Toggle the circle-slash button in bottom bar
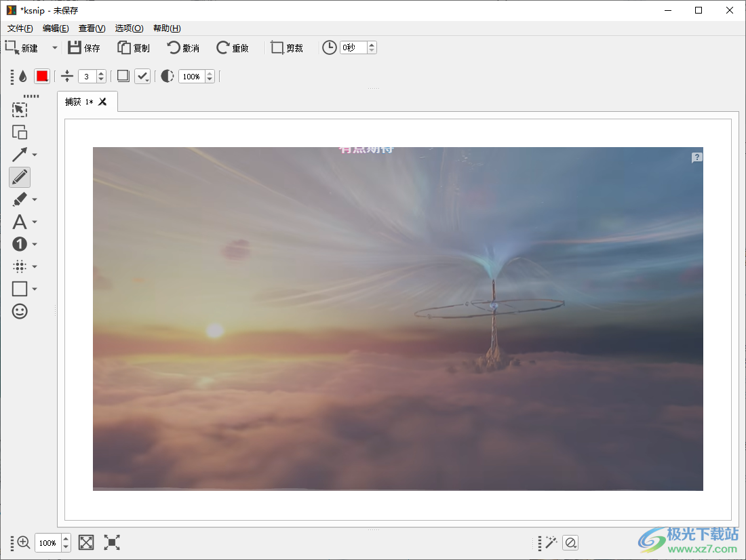The image size is (746, 560). [570, 542]
